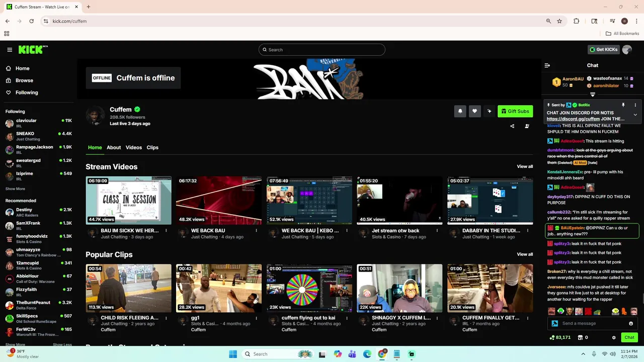Open user avatar menu top right
644x362 pixels.
[x=627, y=50]
